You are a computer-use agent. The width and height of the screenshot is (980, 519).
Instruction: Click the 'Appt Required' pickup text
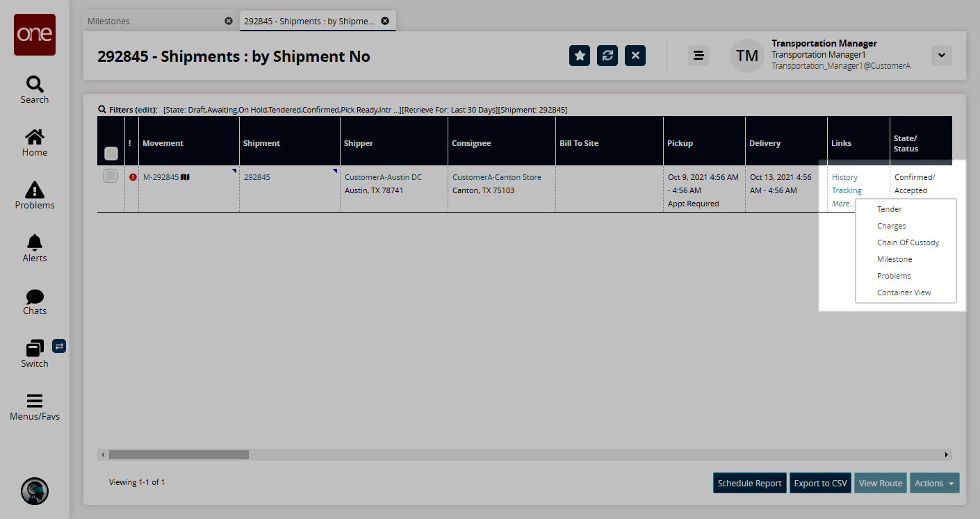pos(694,204)
